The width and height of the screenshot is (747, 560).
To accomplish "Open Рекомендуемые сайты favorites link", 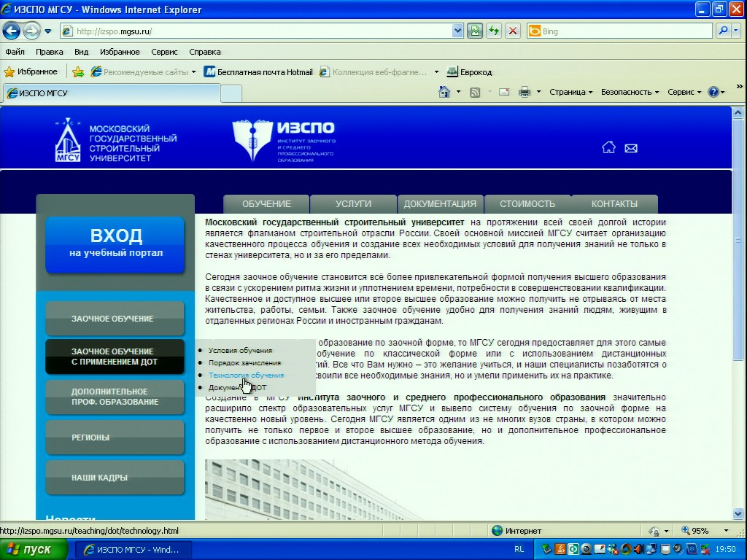I will (143, 72).
